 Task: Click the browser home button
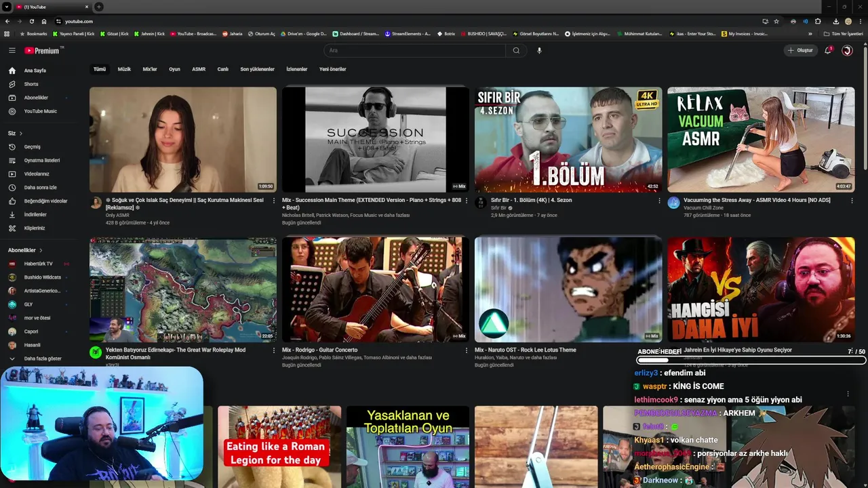pos(44,21)
